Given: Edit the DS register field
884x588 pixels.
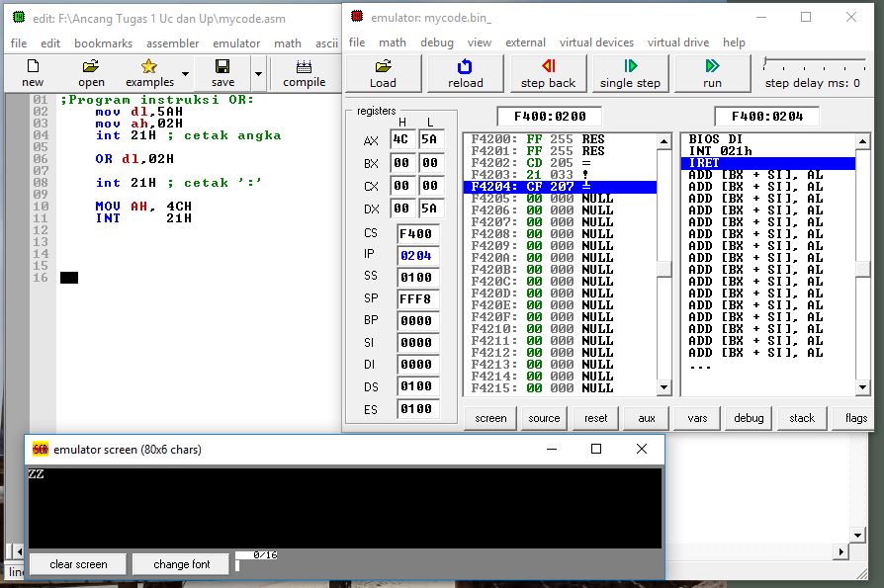Looking at the screenshot, I should 417,387.
